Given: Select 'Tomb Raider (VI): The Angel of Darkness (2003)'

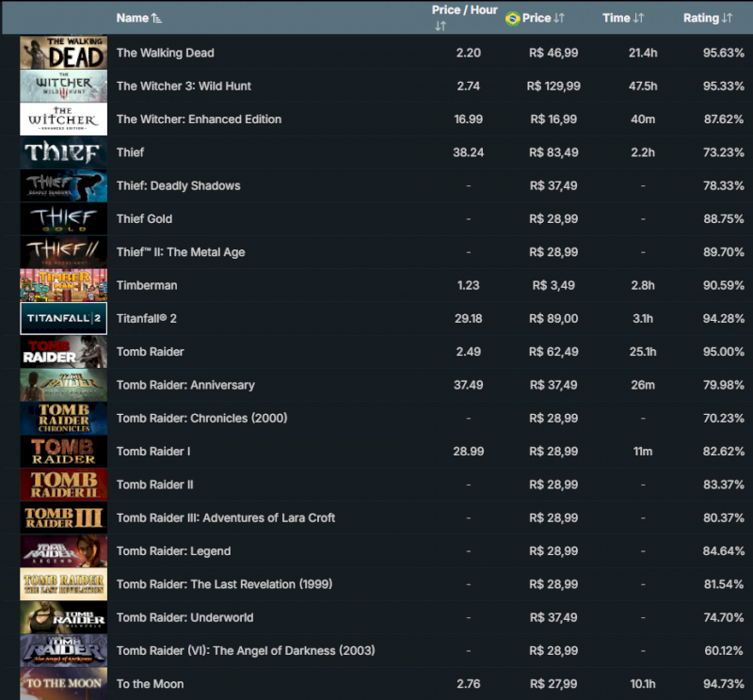Looking at the screenshot, I should point(246,650).
